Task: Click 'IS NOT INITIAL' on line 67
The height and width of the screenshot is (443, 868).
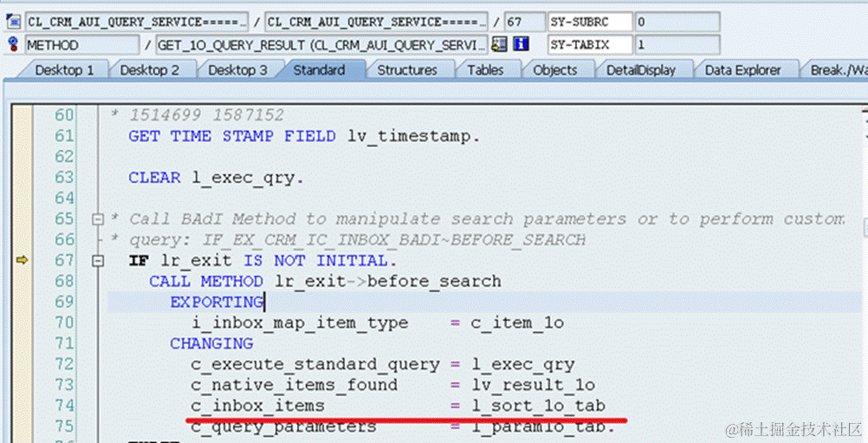Action: [x=316, y=261]
